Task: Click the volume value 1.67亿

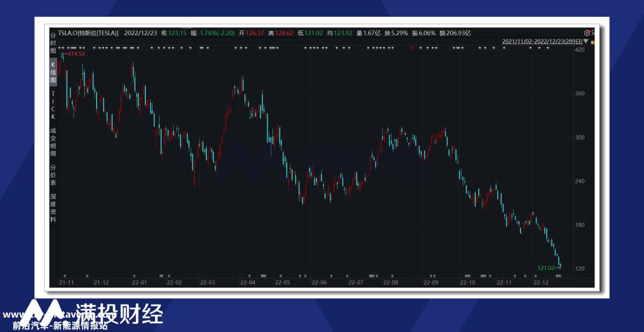Action: click(372, 33)
